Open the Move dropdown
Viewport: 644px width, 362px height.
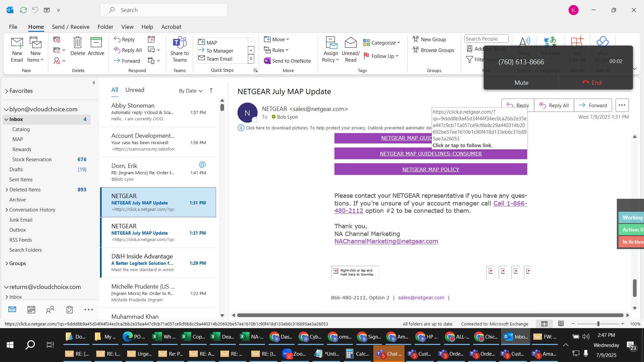tap(276, 39)
